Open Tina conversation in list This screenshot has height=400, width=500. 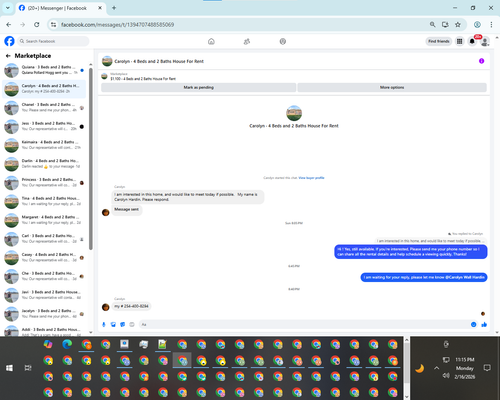coord(44,201)
